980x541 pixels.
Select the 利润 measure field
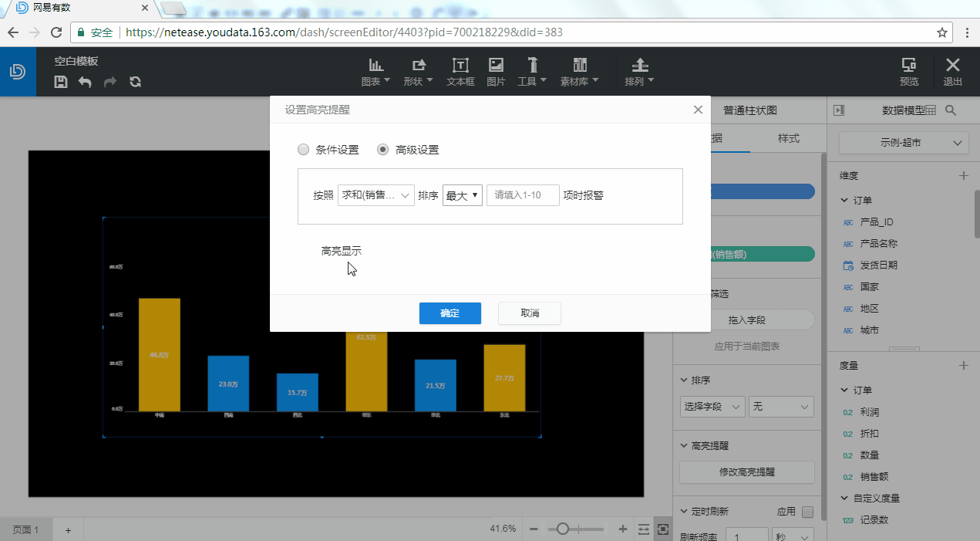[870, 412]
